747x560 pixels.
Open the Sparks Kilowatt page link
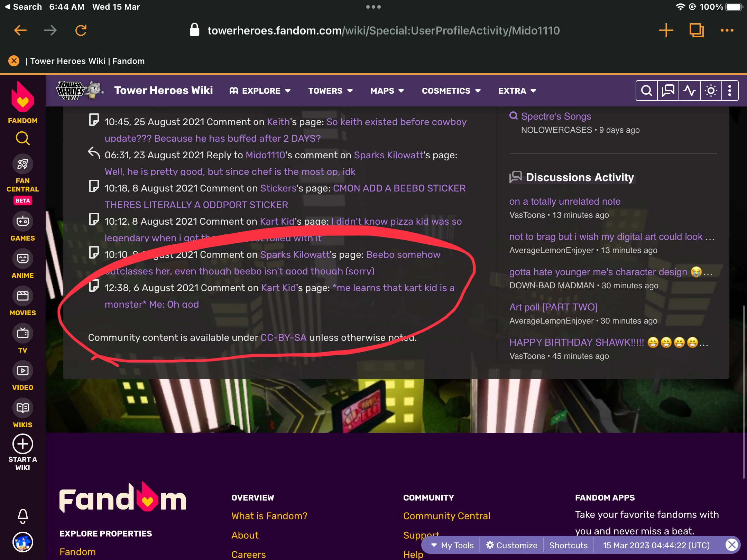pos(388,155)
